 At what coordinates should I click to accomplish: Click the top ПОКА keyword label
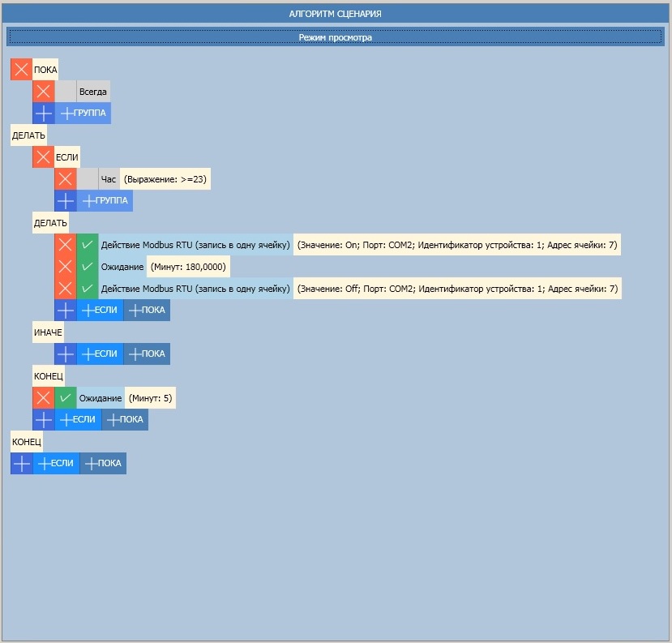[x=45, y=70]
